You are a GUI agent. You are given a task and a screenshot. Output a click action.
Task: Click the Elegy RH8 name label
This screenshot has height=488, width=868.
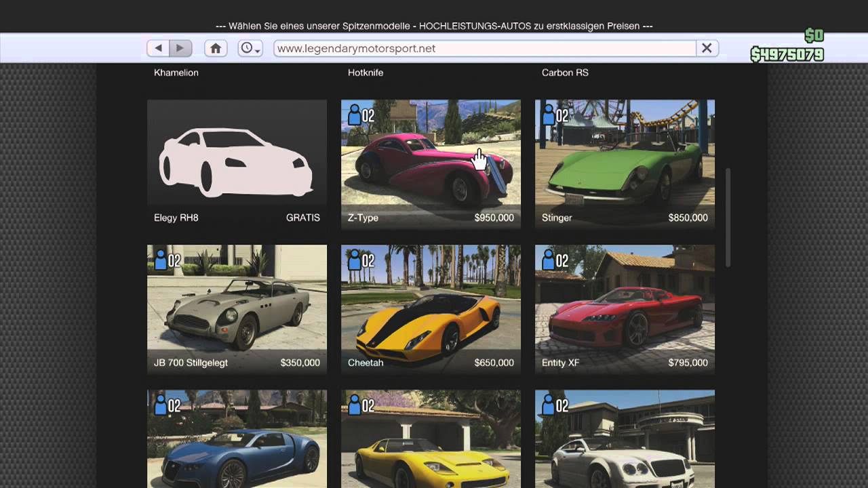pyautogui.click(x=176, y=218)
